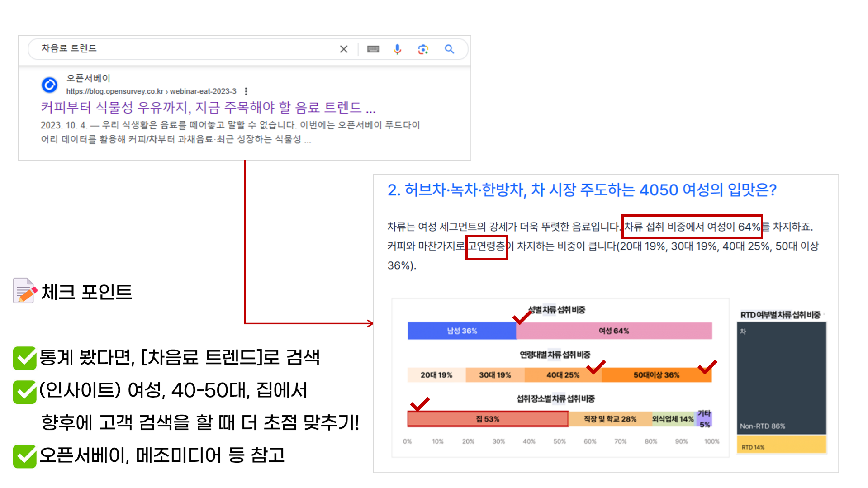868x488 pixels.
Task: Click the magnifying glass search icon
Action: (x=449, y=49)
